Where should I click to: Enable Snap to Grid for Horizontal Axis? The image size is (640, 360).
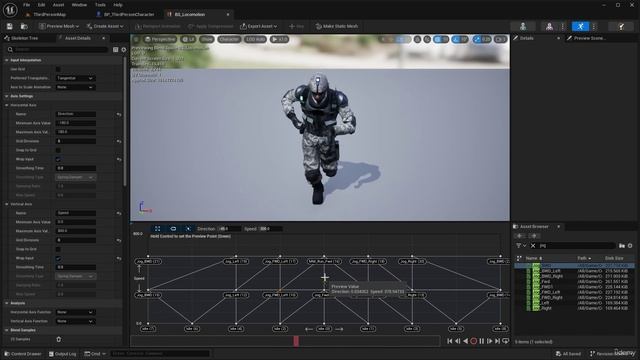58,150
